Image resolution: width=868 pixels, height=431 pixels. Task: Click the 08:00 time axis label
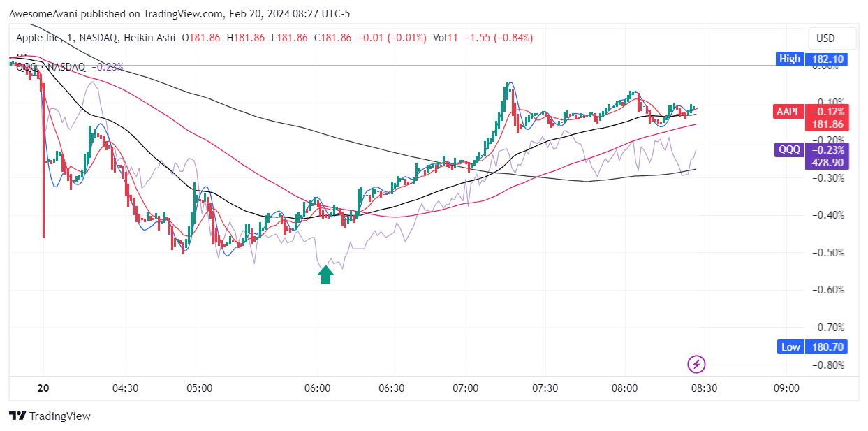click(x=624, y=388)
